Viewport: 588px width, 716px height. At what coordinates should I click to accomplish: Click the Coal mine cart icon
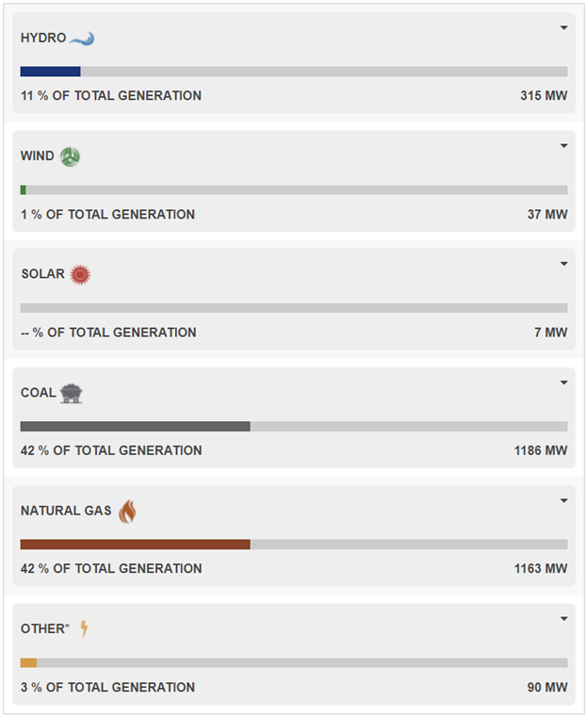72,393
